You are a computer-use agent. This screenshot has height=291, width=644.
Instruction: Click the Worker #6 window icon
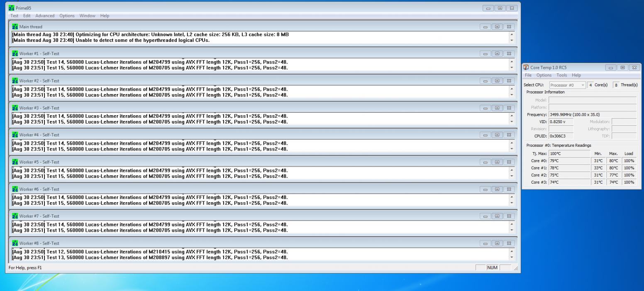[15, 189]
